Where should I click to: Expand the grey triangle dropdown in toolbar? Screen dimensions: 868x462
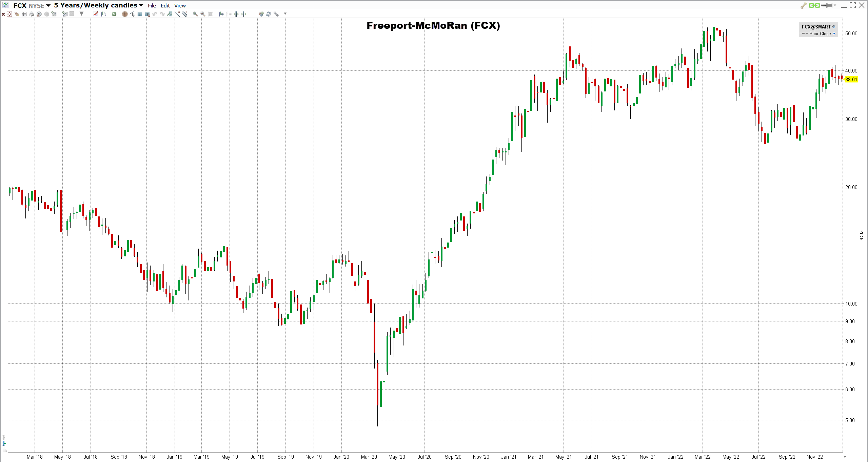coord(81,14)
